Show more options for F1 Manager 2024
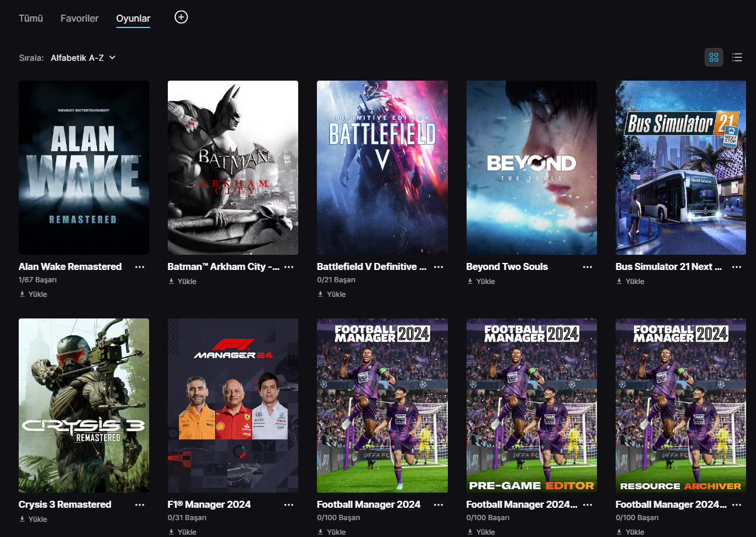Screen dimensions: 756x537 (x=289, y=504)
